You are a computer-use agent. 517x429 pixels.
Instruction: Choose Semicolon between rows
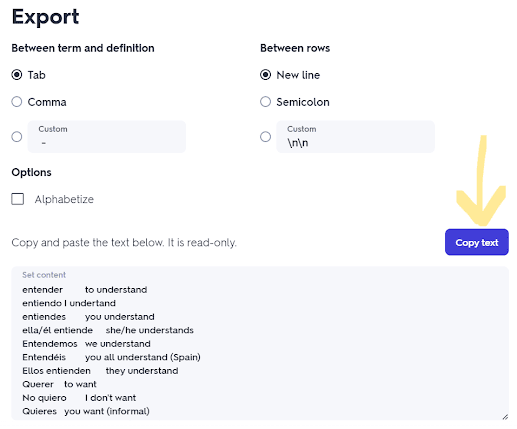pyautogui.click(x=265, y=102)
